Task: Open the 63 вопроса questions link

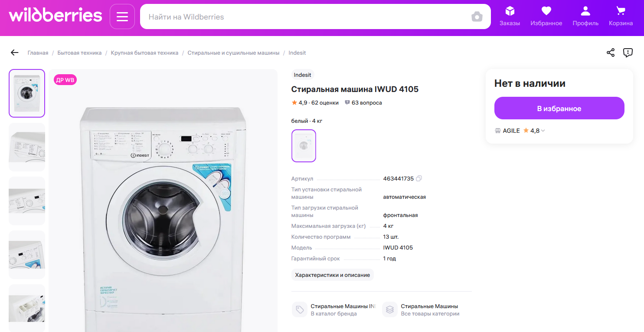Action: pos(363,103)
